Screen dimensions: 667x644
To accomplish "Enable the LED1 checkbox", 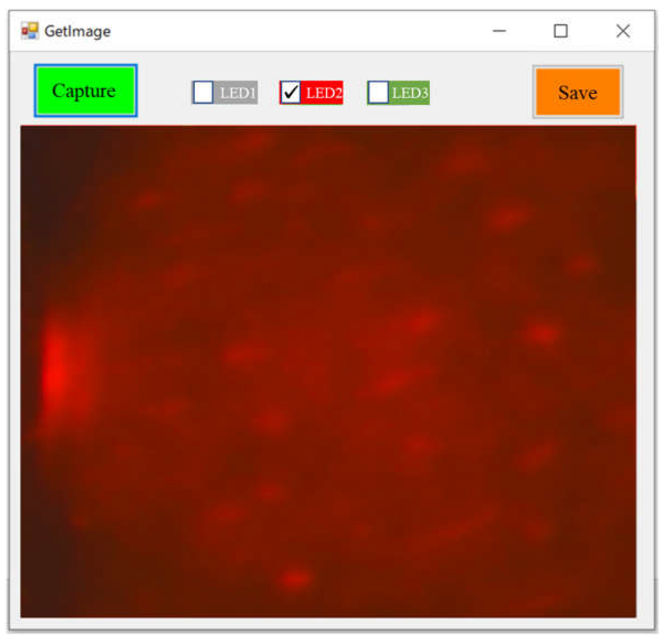I will tap(201, 93).
